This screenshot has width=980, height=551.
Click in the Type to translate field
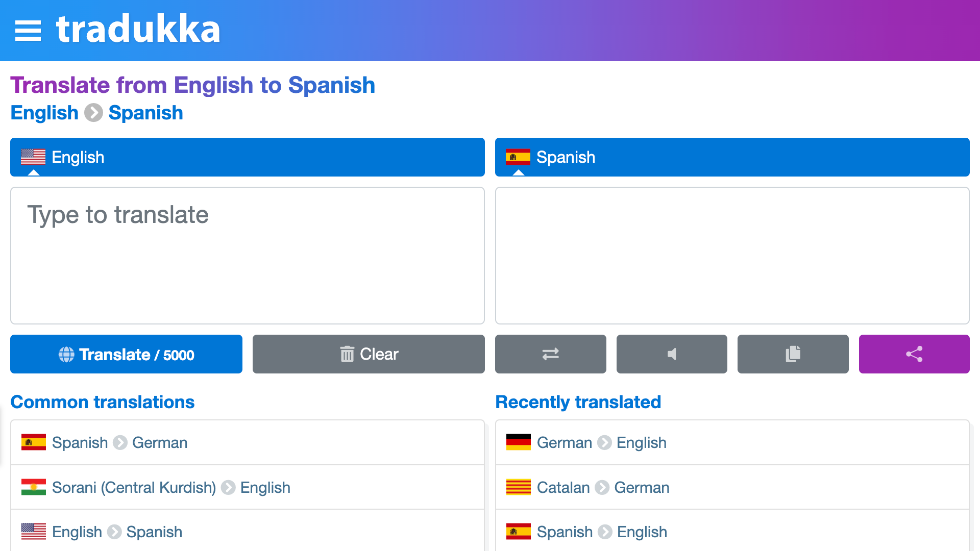[248, 256]
